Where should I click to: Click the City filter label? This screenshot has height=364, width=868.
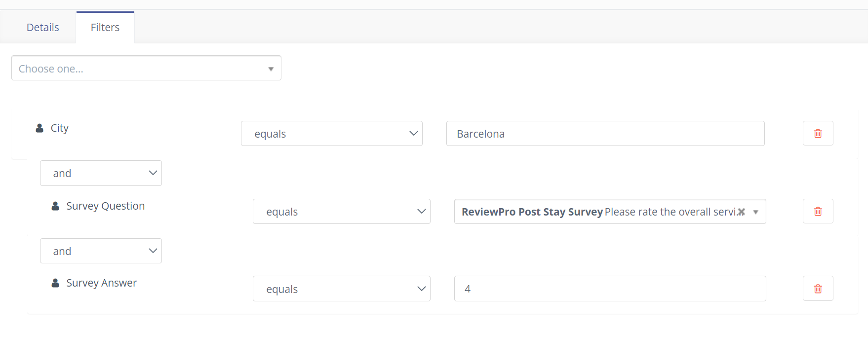(60, 128)
